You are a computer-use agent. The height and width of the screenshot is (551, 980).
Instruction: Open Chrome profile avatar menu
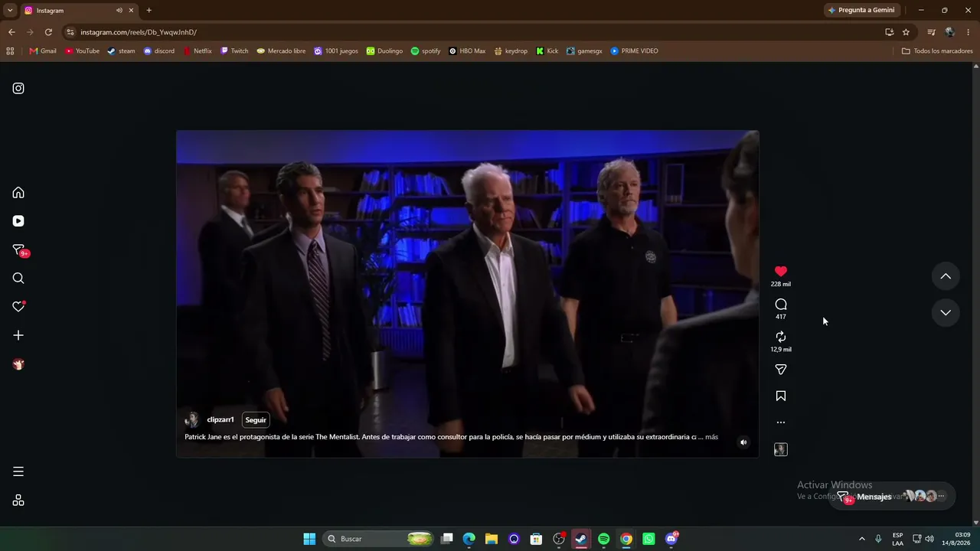coord(949,32)
